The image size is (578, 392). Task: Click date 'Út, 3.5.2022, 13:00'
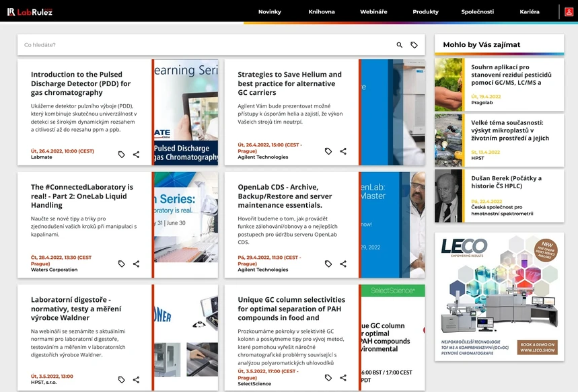coord(52,376)
